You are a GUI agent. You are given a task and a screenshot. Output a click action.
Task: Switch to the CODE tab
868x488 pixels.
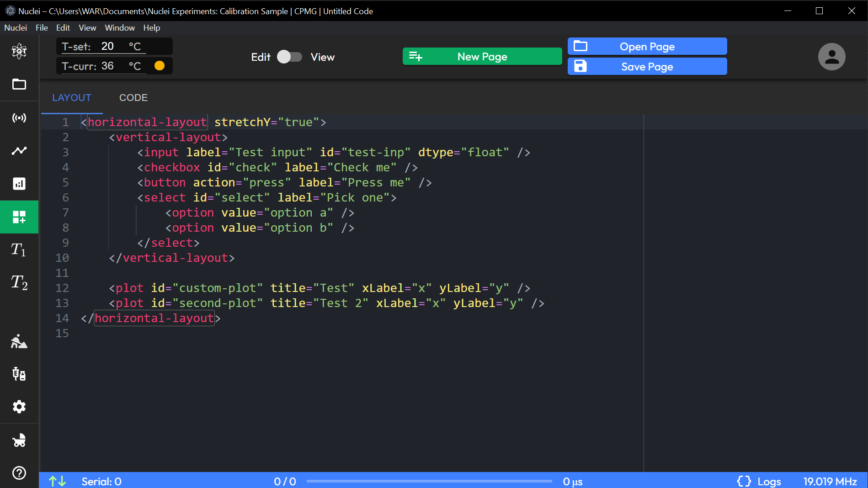tap(133, 98)
